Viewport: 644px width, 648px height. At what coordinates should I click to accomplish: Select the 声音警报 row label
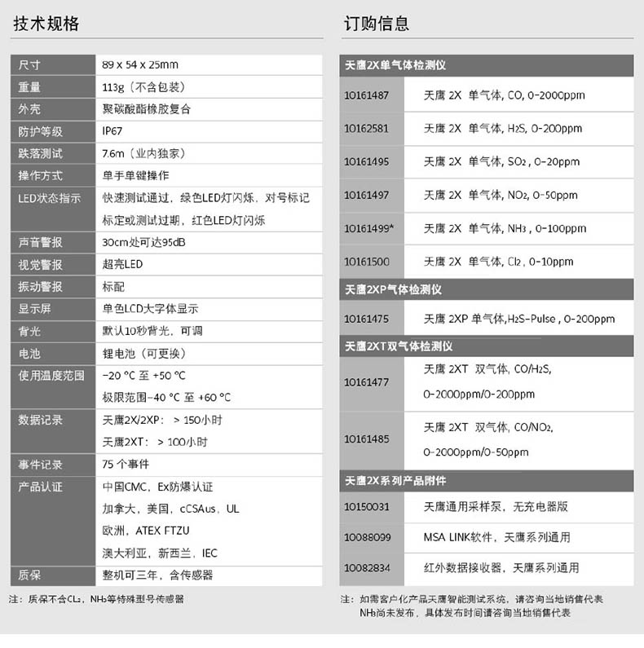pyautogui.click(x=41, y=242)
